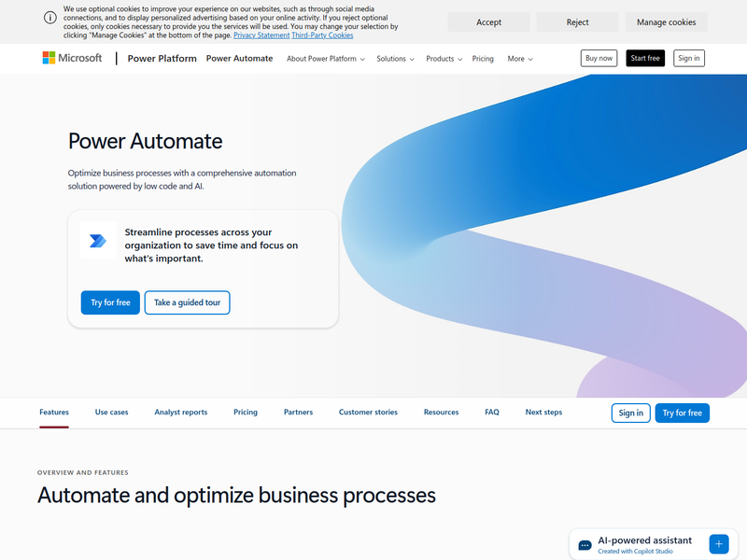Click the OVERVIEW AND FEATURES label
This screenshot has height=560, width=747.
click(x=83, y=472)
